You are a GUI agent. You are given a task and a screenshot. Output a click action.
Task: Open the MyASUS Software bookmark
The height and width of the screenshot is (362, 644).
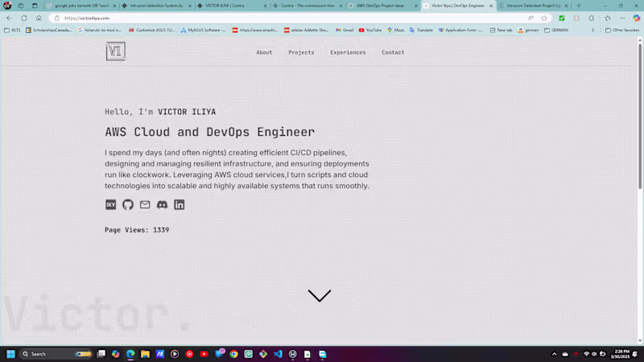pos(204,30)
